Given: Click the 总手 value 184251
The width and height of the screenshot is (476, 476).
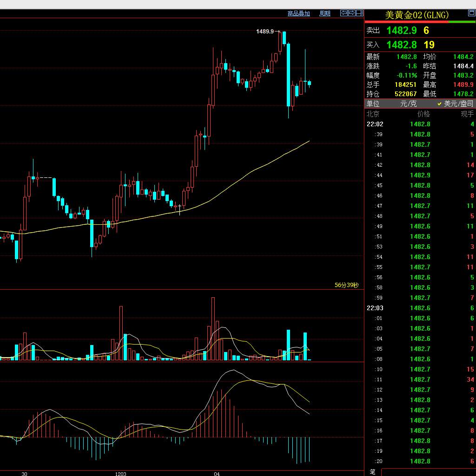Looking at the screenshot, I should (x=405, y=85).
